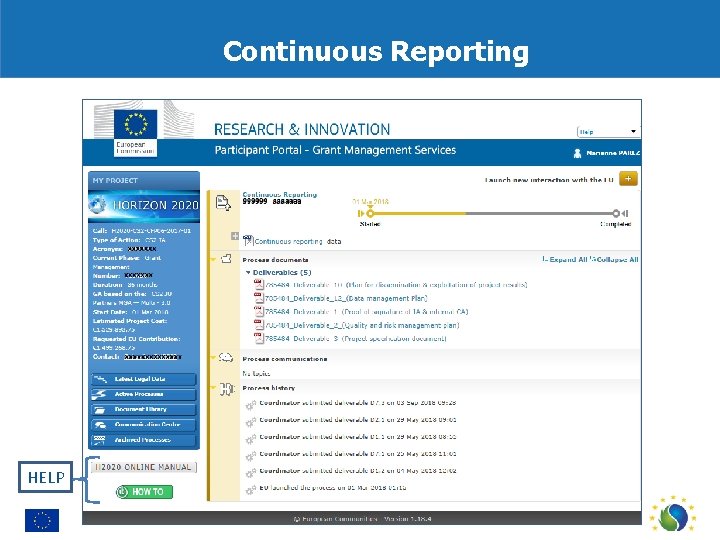Click gear icon of 25 May 2018 history entry

click(x=250, y=456)
